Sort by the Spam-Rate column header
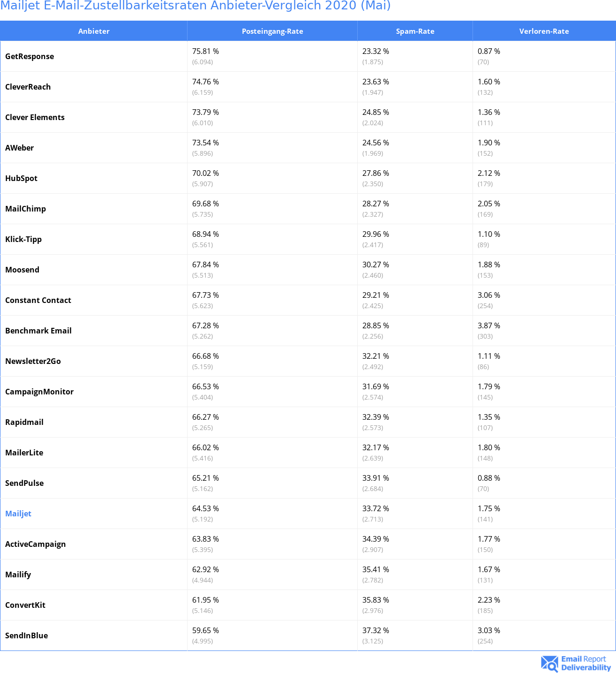 tap(415, 31)
